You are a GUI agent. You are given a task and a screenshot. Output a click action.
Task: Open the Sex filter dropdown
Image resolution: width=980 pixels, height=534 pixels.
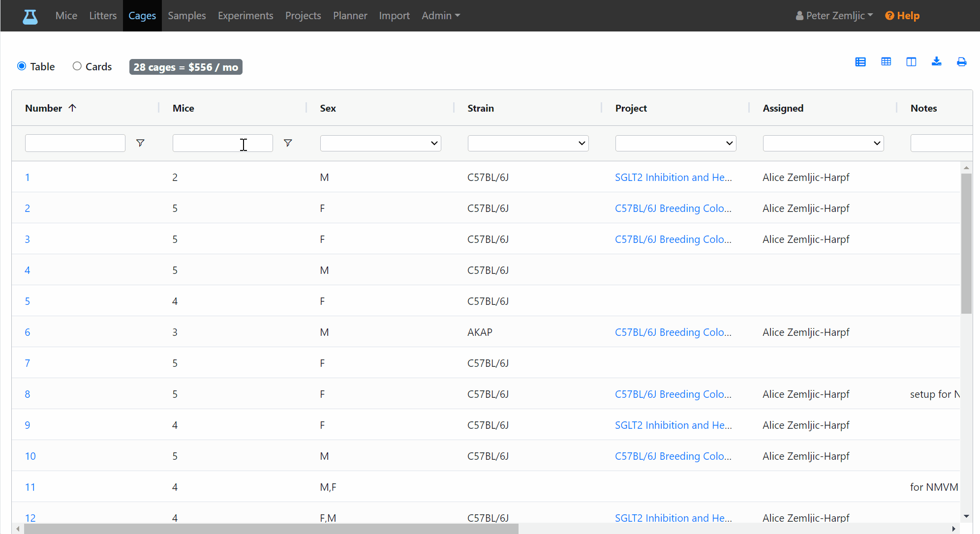click(x=380, y=143)
